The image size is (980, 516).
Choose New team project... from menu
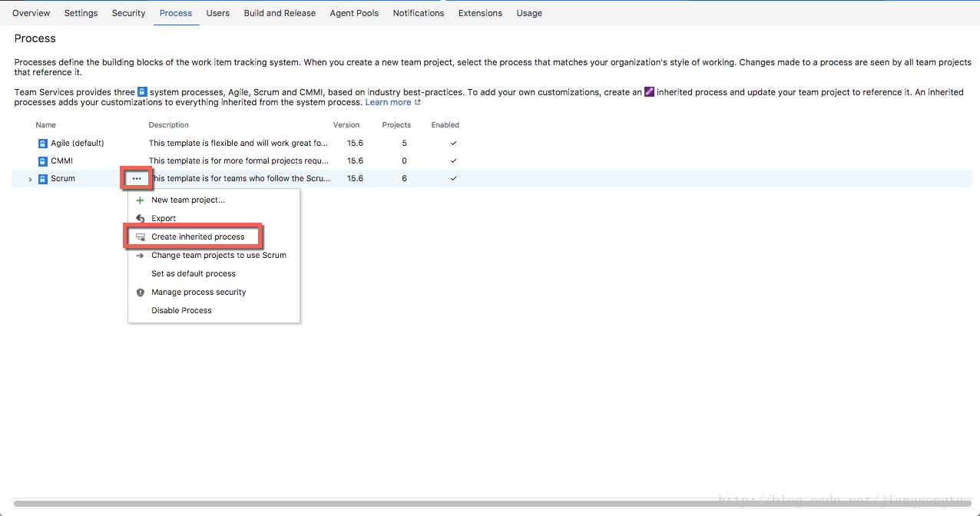[188, 200]
